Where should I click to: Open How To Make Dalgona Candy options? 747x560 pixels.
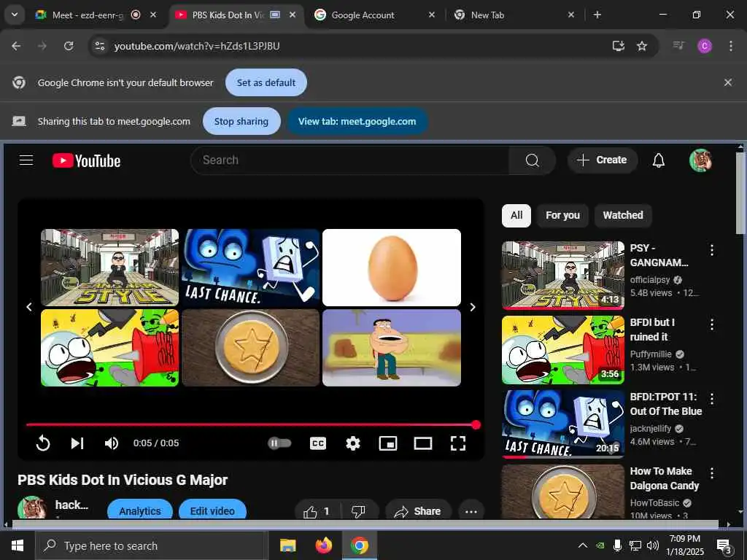pyautogui.click(x=712, y=473)
